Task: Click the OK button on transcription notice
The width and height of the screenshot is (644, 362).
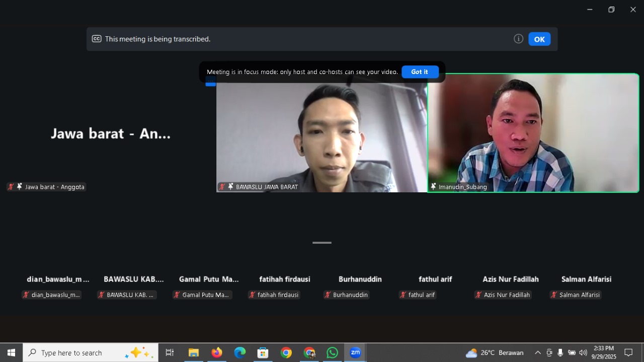Action: 539,39
